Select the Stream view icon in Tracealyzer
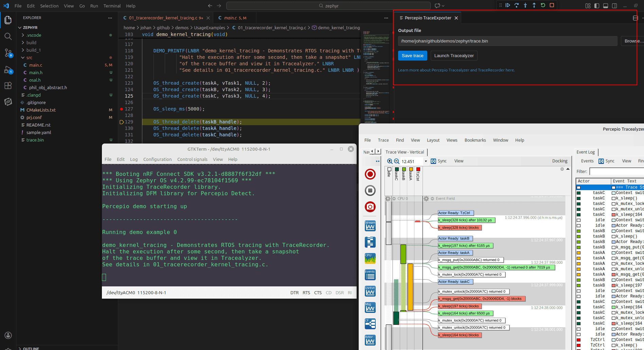Viewport: 644px width, 350px height. (x=370, y=226)
